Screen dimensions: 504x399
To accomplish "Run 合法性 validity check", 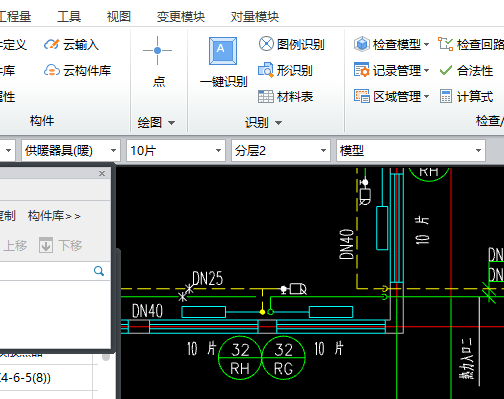I will pos(466,70).
